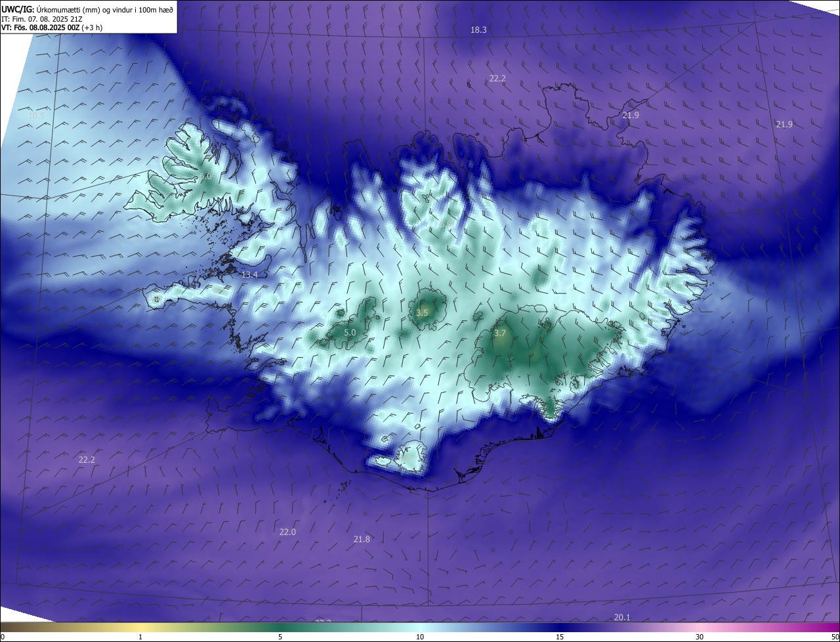Click the 10 tick label on color scale

click(x=420, y=637)
